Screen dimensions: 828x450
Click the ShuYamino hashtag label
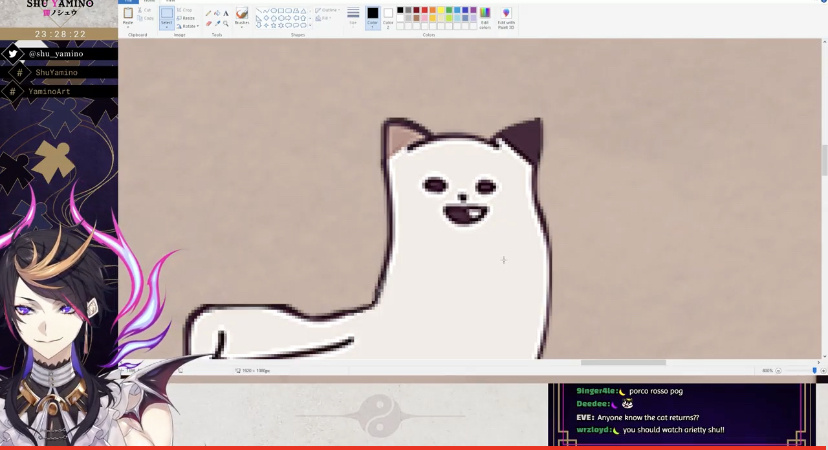[57, 72]
